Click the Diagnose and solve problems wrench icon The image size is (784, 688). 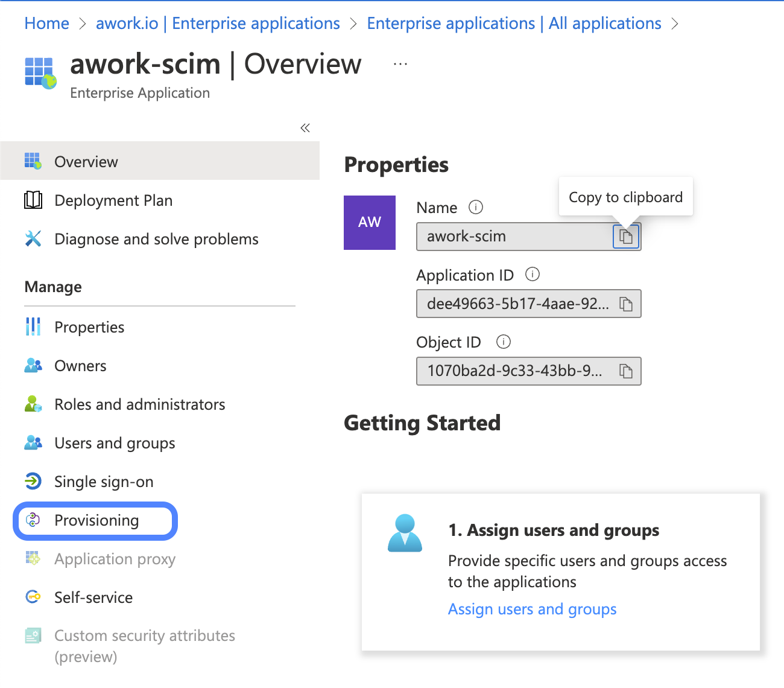[x=33, y=238]
